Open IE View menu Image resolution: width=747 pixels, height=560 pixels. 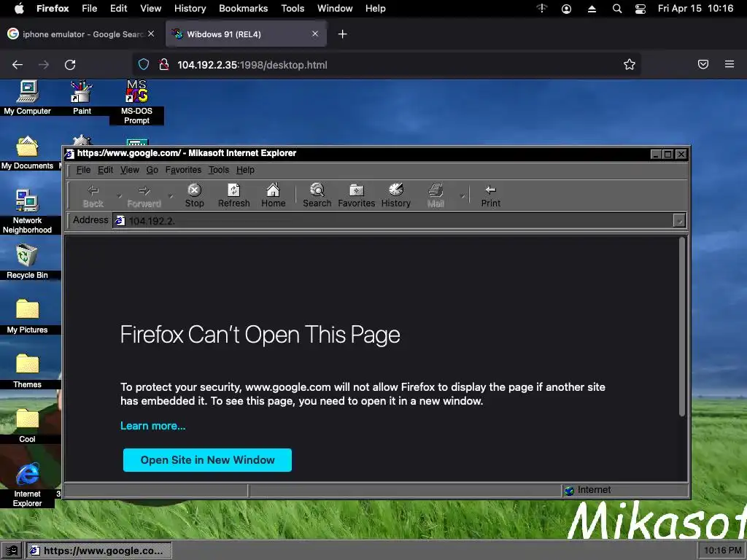[130, 170]
